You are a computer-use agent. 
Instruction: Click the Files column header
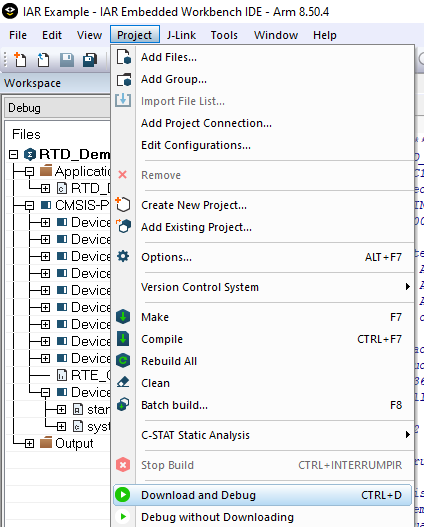pos(26,134)
